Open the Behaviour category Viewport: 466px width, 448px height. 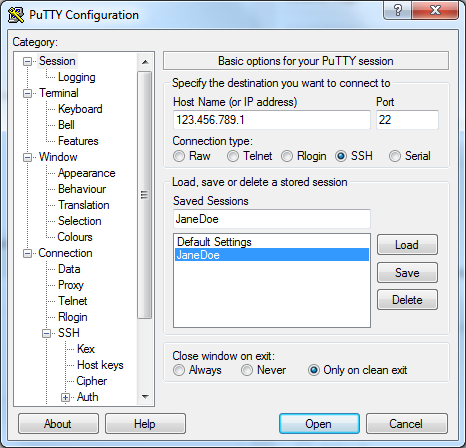click(x=82, y=189)
